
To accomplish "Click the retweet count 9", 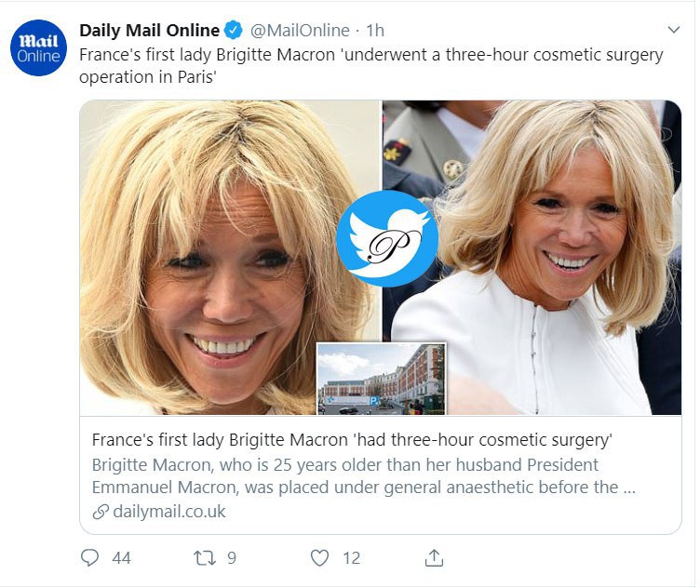I will pyautogui.click(x=232, y=557).
